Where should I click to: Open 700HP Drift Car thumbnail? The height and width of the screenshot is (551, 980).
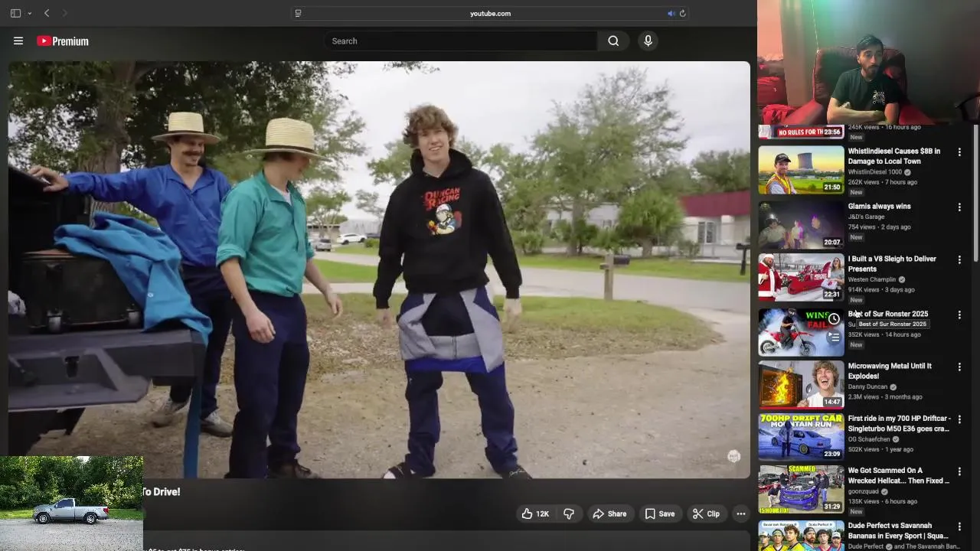coord(801,437)
